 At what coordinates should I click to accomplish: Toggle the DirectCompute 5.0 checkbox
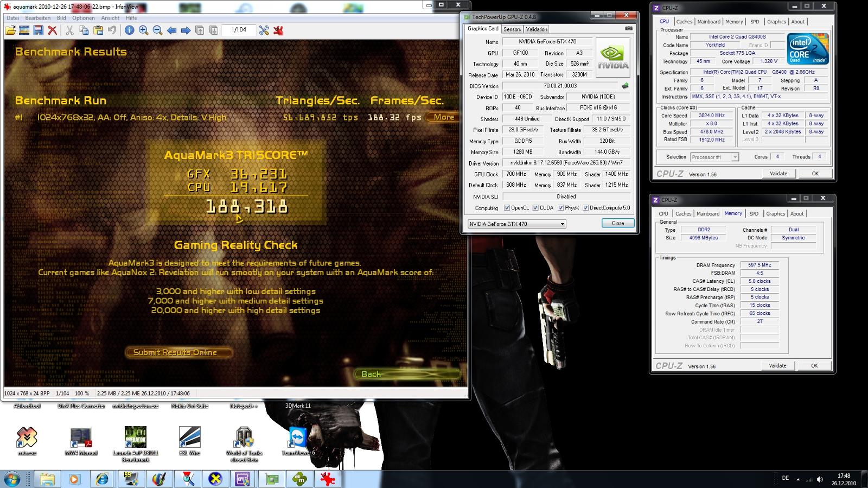pyautogui.click(x=585, y=208)
